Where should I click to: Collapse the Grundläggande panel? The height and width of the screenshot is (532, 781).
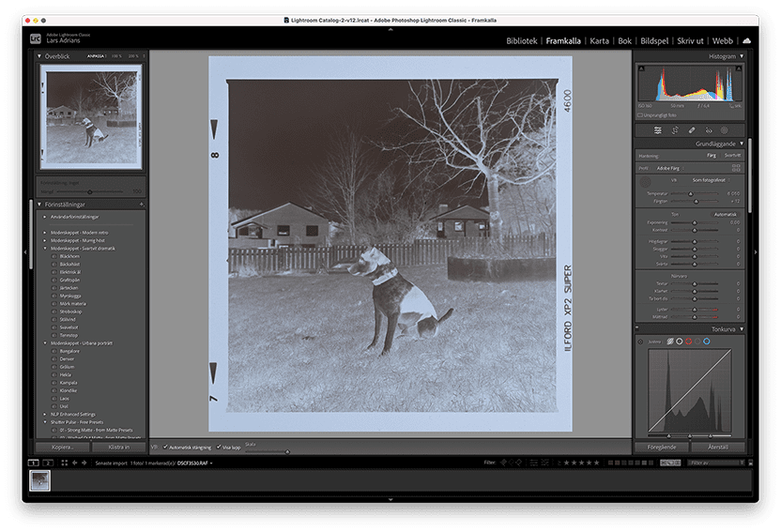pyautogui.click(x=742, y=144)
